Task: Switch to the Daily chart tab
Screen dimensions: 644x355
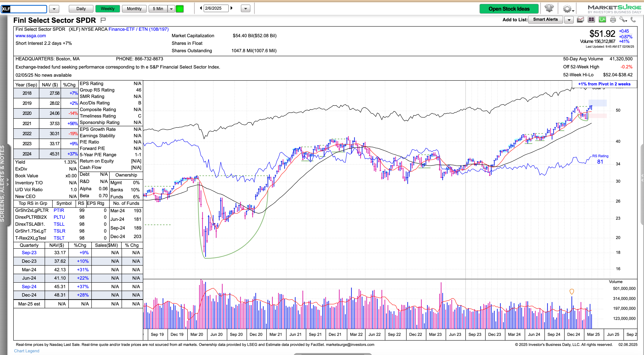Action: tap(81, 9)
